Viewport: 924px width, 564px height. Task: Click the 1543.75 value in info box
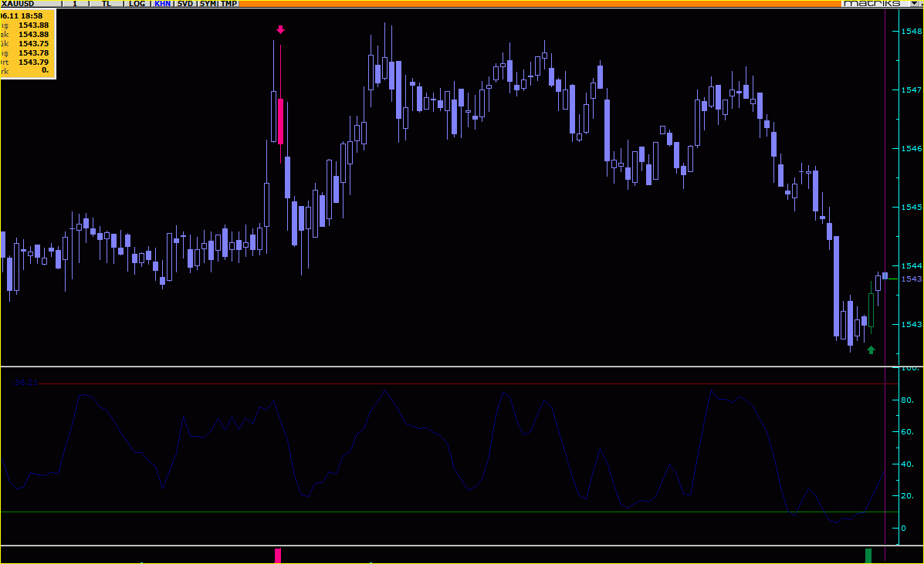click(x=34, y=43)
